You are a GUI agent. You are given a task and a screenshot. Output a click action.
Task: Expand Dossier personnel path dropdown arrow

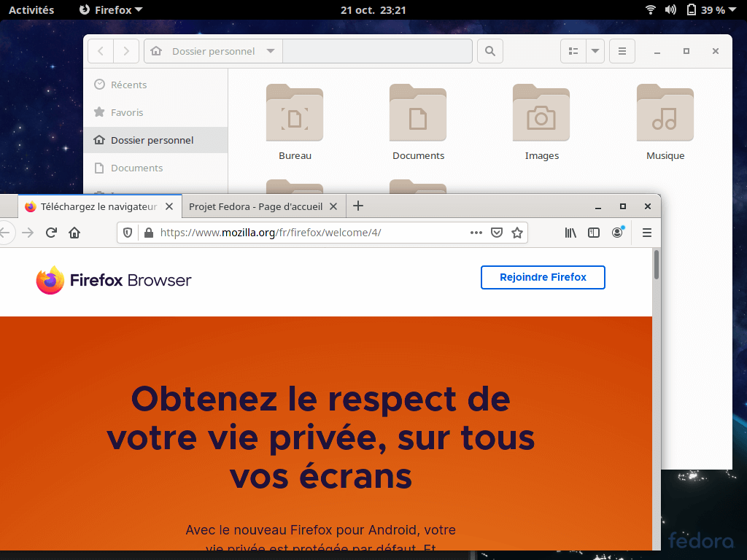point(271,51)
